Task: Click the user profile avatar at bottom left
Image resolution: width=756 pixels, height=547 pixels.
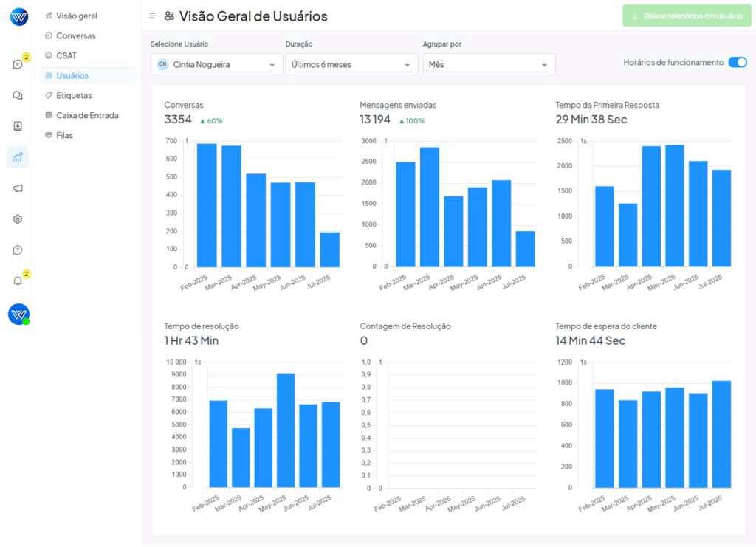Action: 18,314
